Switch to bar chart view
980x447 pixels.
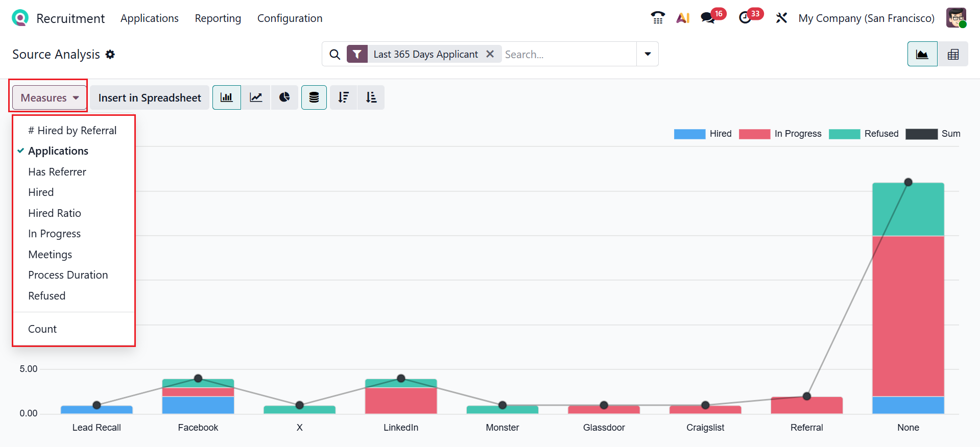[226, 97]
